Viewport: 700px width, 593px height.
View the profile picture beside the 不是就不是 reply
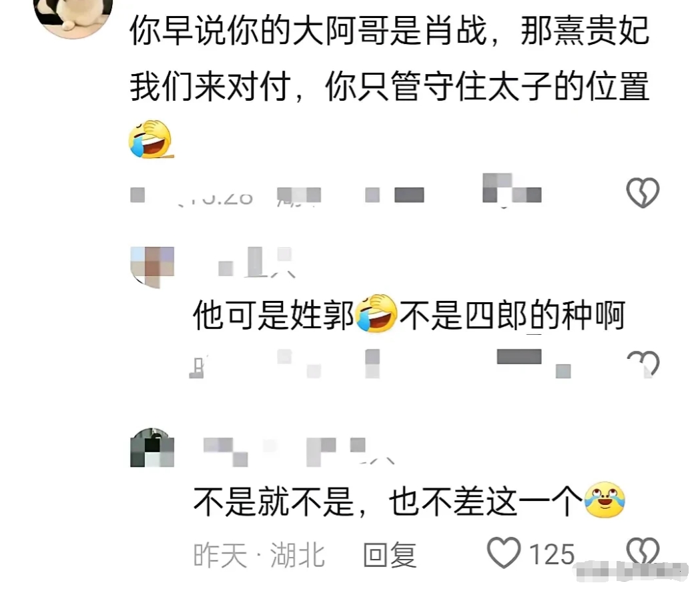[x=152, y=448]
